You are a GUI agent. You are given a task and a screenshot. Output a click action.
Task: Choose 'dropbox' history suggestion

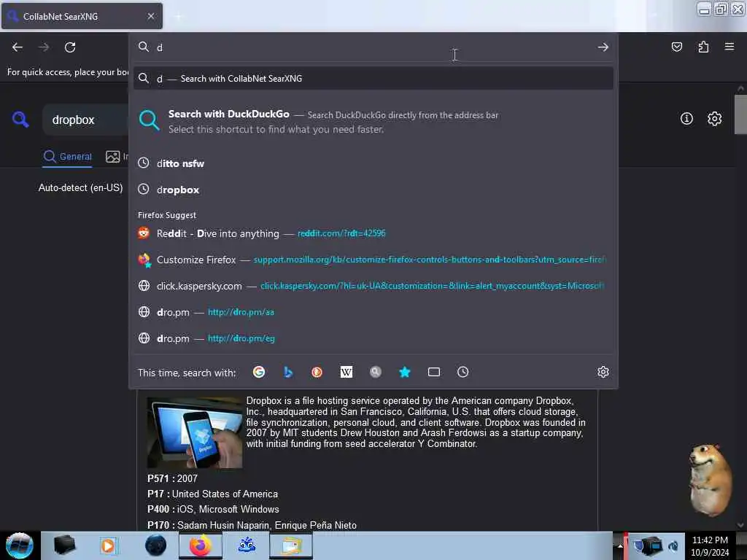click(373, 190)
